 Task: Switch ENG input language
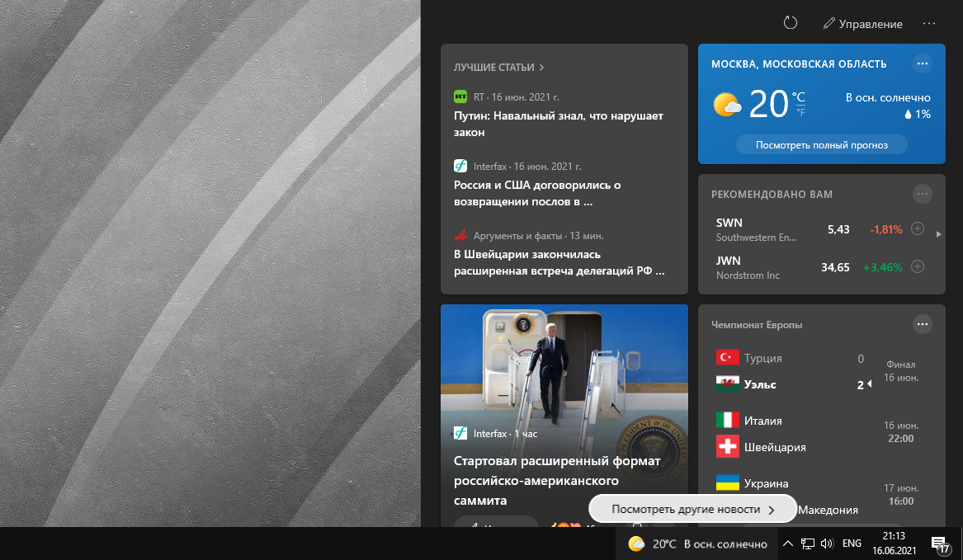(852, 544)
